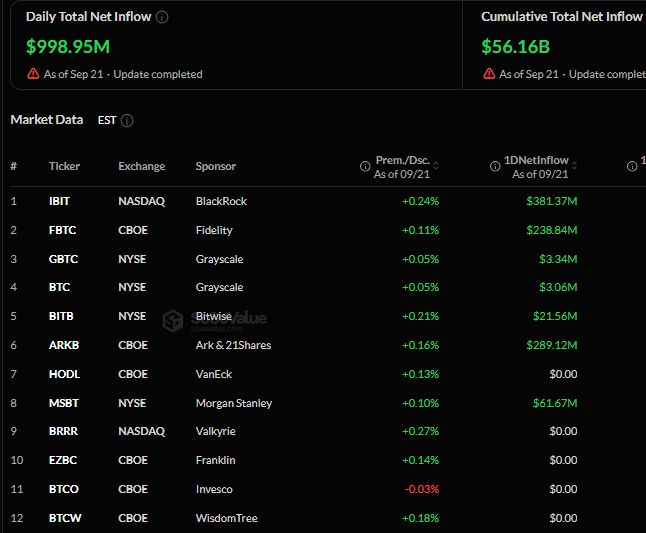Image resolution: width=646 pixels, height=533 pixels.
Task: Click the Exchange column header
Action: pyautogui.click(x=142, y=166)
